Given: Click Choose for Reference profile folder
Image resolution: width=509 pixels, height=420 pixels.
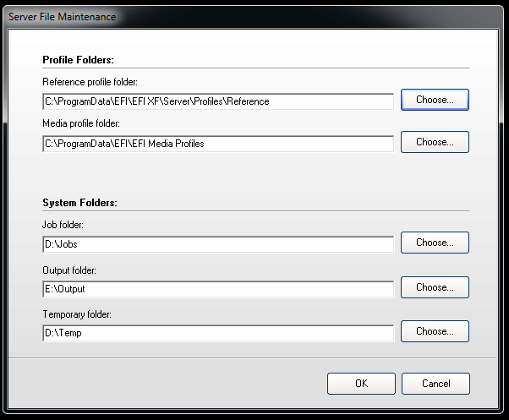Looking at the screenshot, I should [435, 100].
